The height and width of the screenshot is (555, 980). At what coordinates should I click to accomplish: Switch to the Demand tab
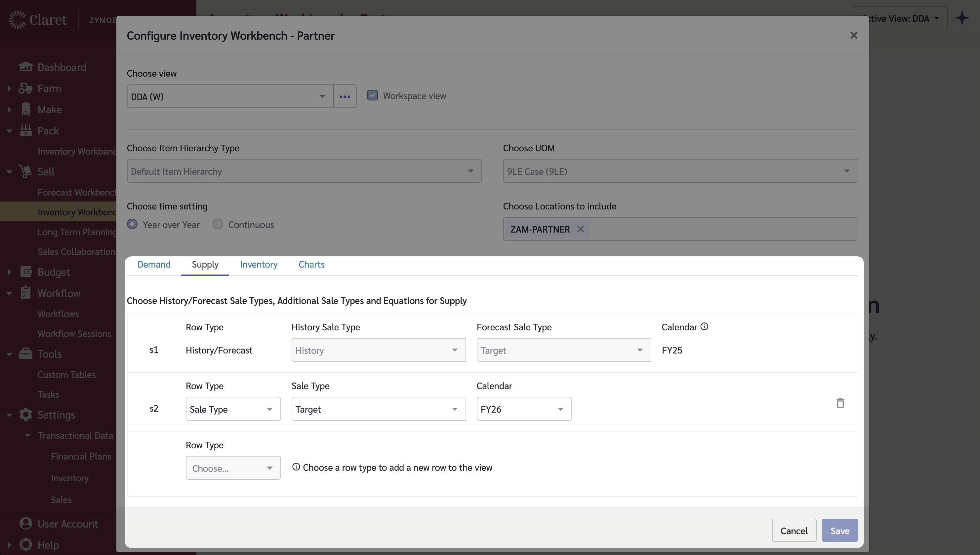pos(154,265)
